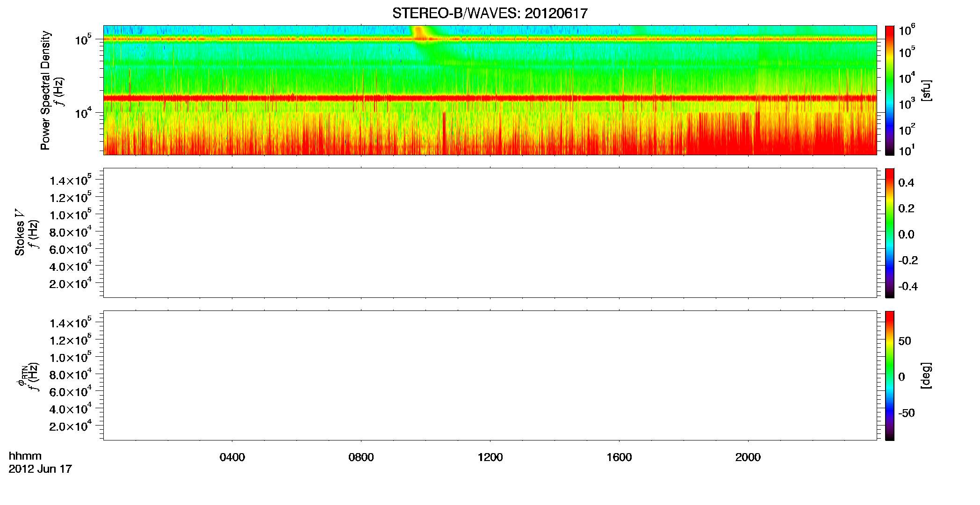Click the Power Spectral Density color bar
Viewport: 980px width, 505px height.
(890, 90)
